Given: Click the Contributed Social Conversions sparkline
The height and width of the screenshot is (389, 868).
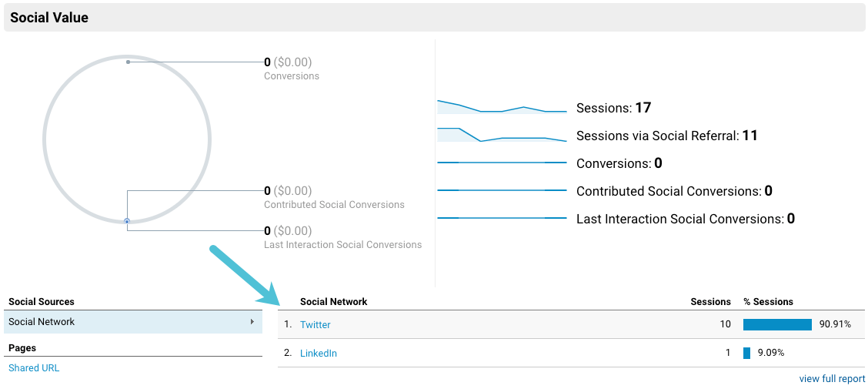Looking at the screenshot, I should click(502, 190).
